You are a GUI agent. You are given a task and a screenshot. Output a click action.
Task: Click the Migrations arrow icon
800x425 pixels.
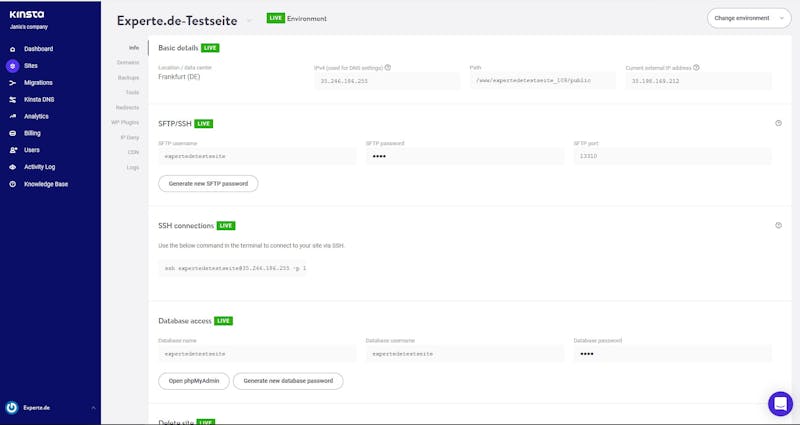13,83
